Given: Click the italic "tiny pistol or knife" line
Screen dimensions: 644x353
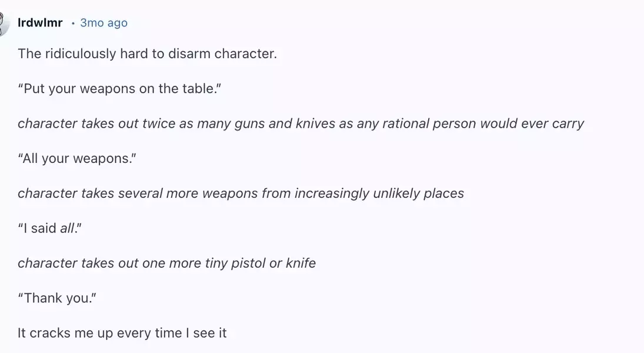Looking at the screenshot, I should [x=167, y=263].
